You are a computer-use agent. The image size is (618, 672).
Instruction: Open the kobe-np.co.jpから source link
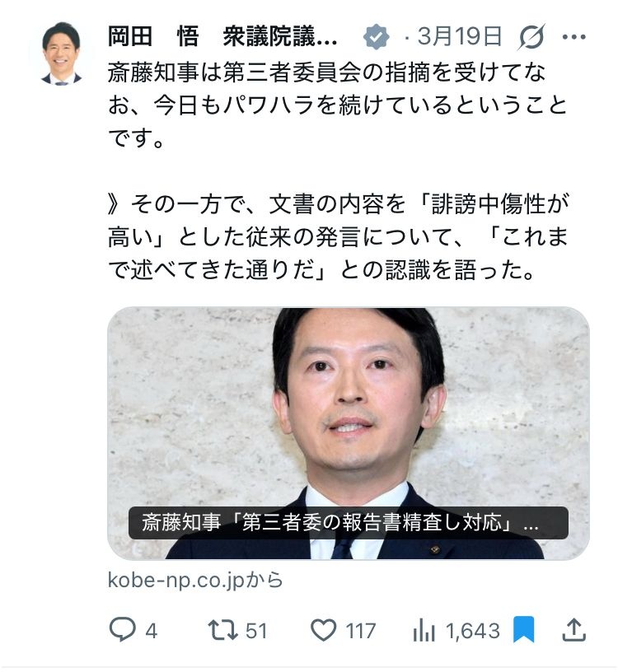(x=195, y=580)
